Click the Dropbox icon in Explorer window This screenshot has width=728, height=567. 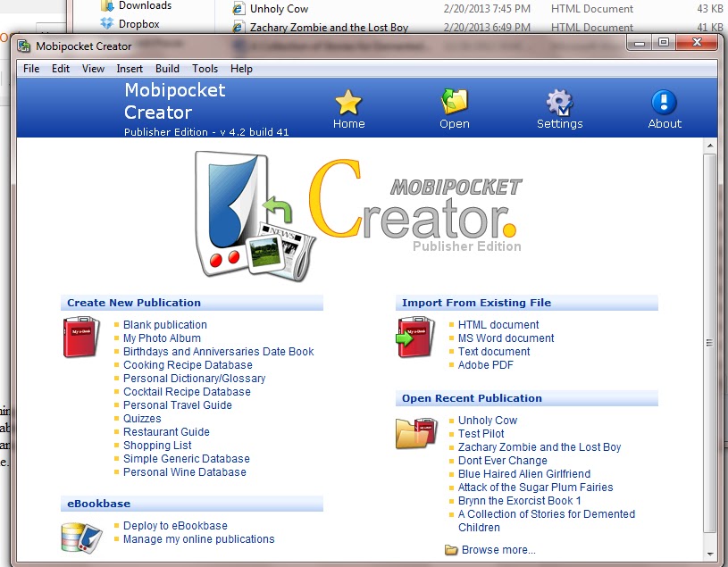pyautogui.click(x=107, y=22)
